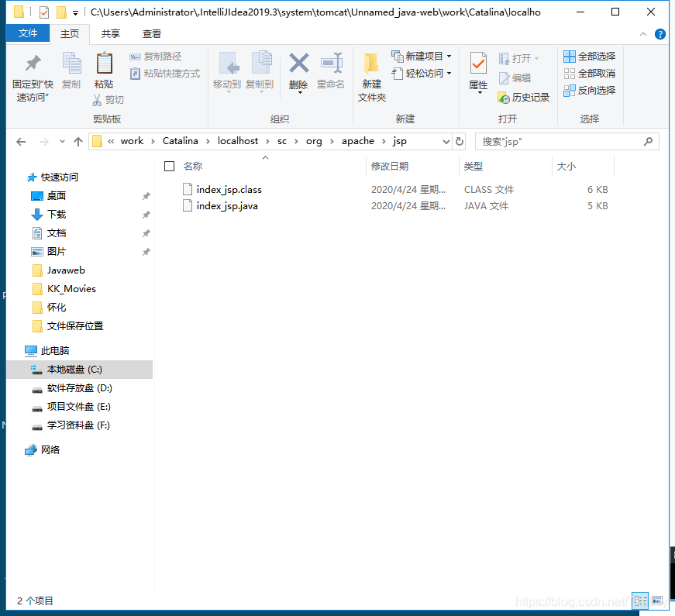Click 'apache' in the address breadcrumb
675x616 pixels.
[358, 141]
